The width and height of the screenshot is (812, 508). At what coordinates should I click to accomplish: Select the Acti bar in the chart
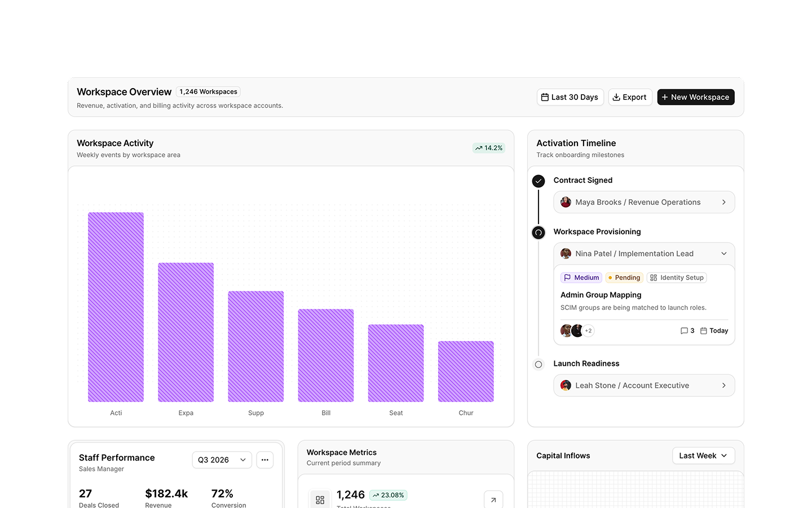pos(116,307)
